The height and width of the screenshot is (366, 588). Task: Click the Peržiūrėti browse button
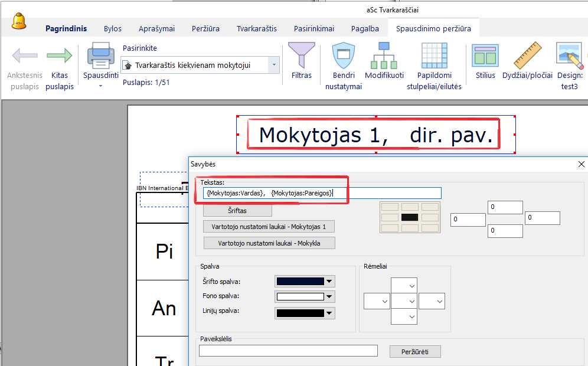415,351
